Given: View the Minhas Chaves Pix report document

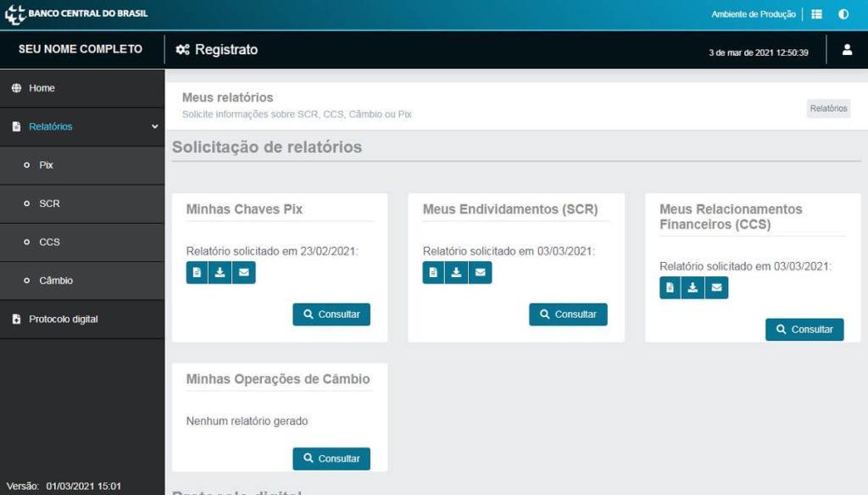Looking at the screenshot, I should tap(197, 272).
